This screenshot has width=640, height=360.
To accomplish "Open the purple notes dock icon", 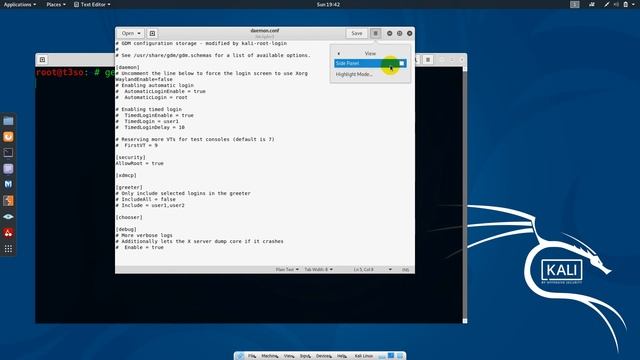I will 8,169.
